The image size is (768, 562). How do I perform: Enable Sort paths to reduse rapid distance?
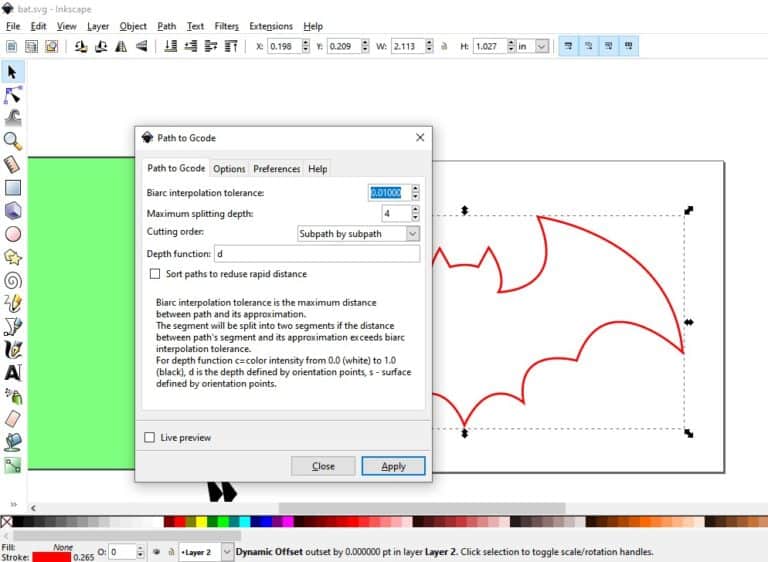pos(155,274)
